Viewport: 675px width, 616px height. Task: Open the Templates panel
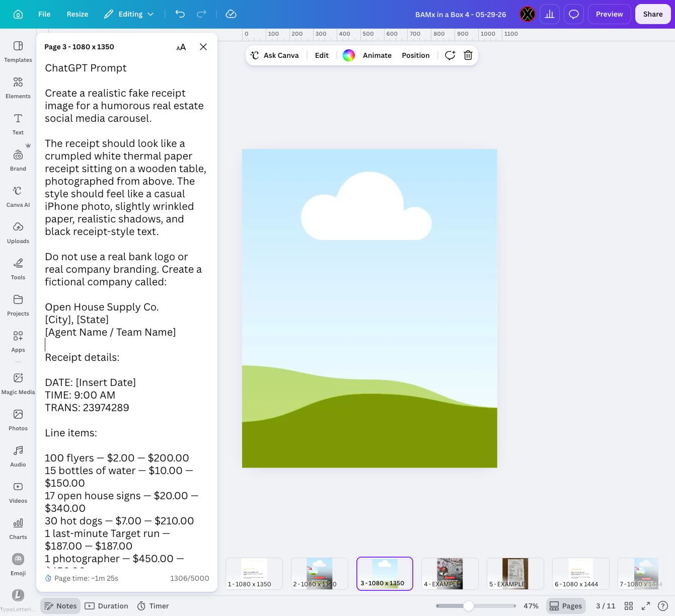[x=18, y=52]
